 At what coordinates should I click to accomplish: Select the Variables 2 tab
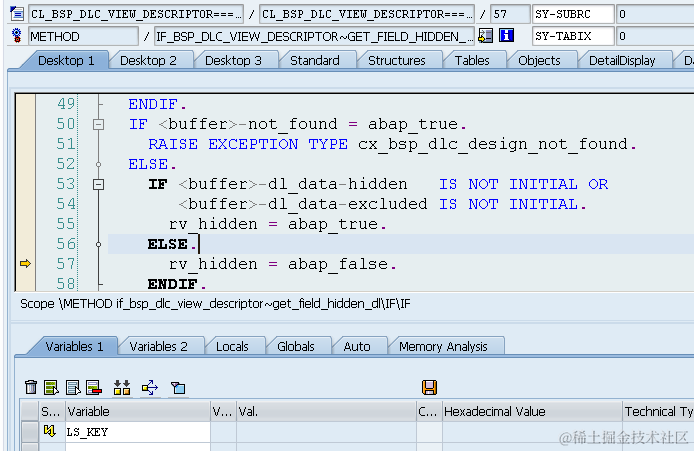tap(158, 346)
